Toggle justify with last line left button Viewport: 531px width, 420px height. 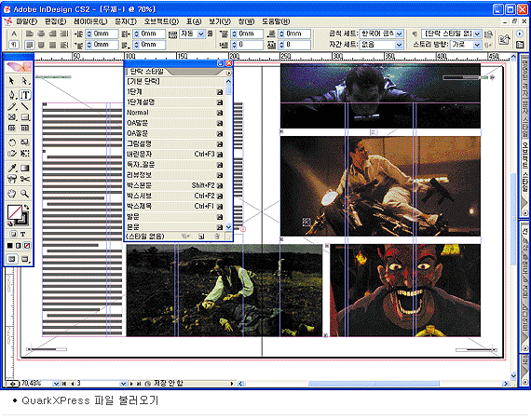click(x=30, y=45)
